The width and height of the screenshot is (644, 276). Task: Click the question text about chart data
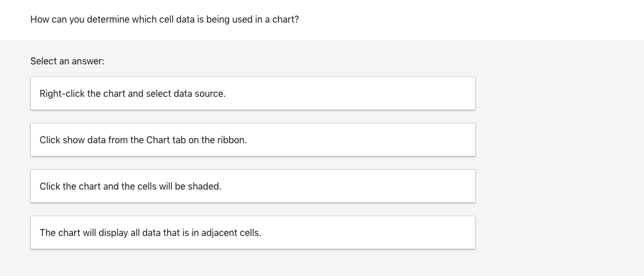[165, 19]
